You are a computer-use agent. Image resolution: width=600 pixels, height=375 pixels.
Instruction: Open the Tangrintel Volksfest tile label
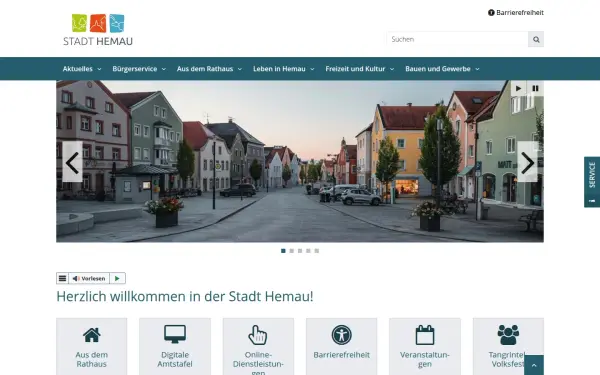click(x=508, y=359)
